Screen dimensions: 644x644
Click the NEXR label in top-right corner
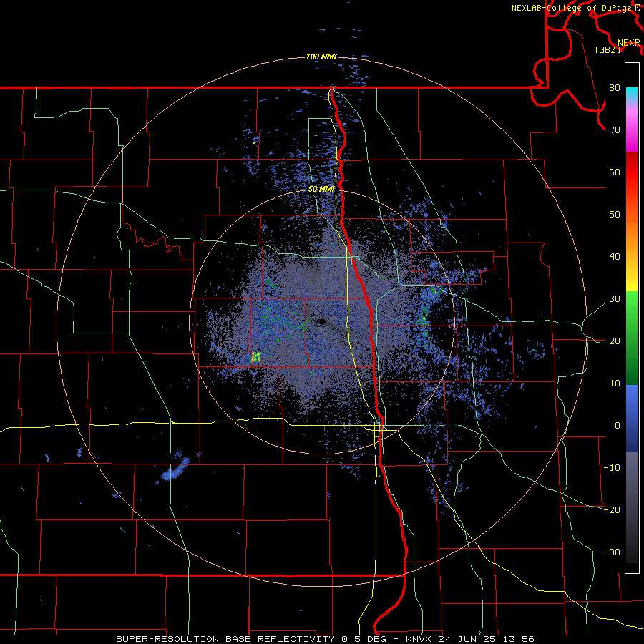pos(629,43)
